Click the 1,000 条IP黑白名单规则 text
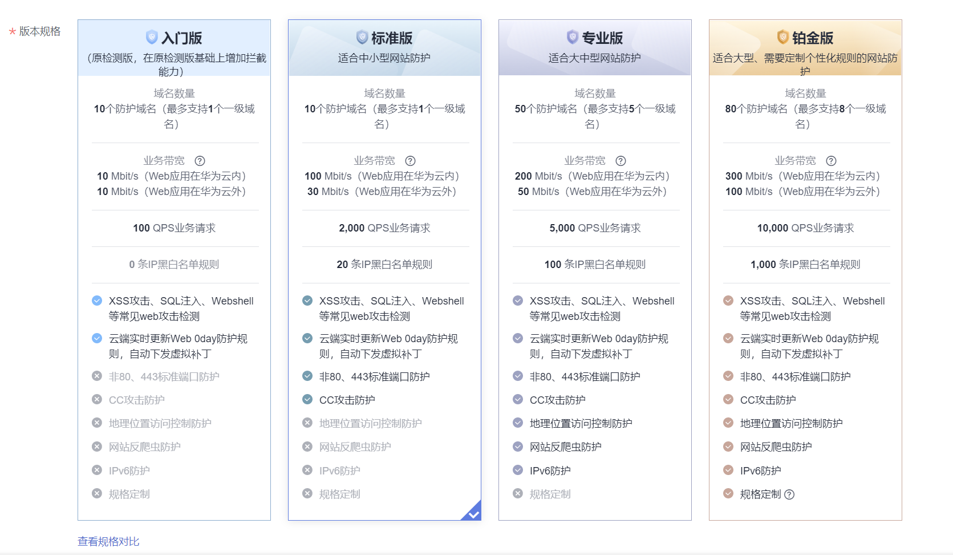 pyautogui.click(x=805, y=265)
